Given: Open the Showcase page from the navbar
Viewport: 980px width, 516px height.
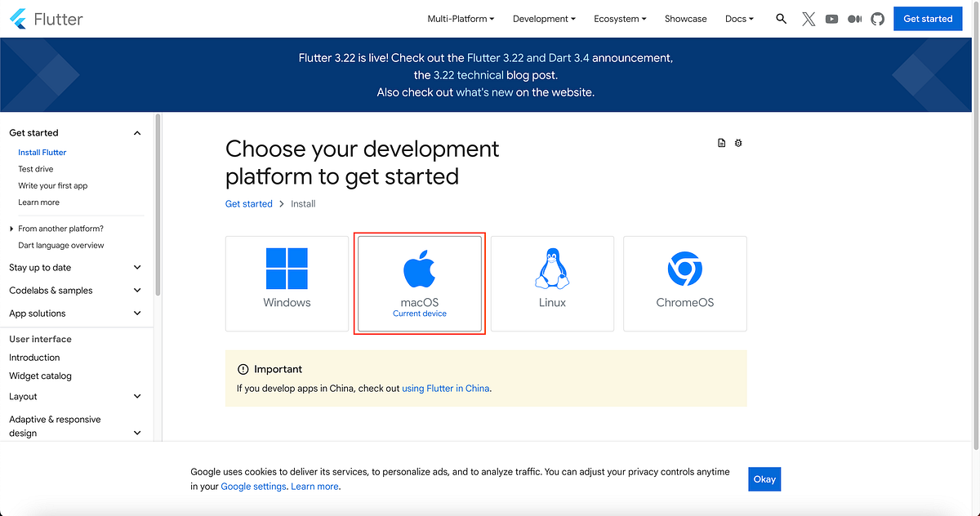Looking at the screenshot, I should point(685,18).
